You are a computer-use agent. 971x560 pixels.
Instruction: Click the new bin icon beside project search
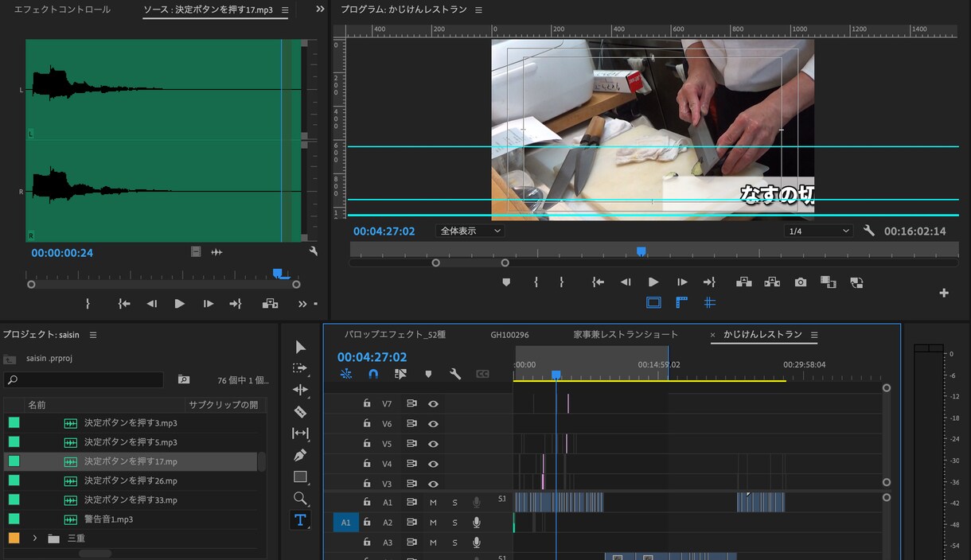[184, 379]
